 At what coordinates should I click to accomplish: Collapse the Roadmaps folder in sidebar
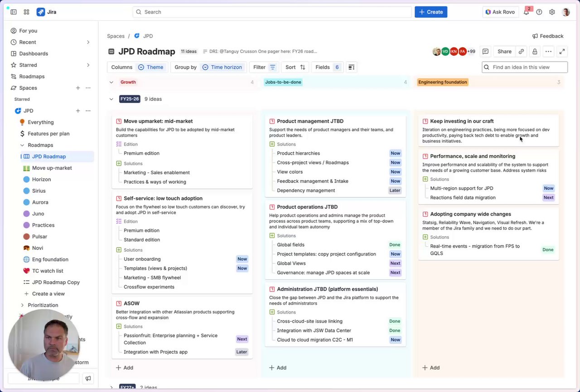(x=22, y=145)
